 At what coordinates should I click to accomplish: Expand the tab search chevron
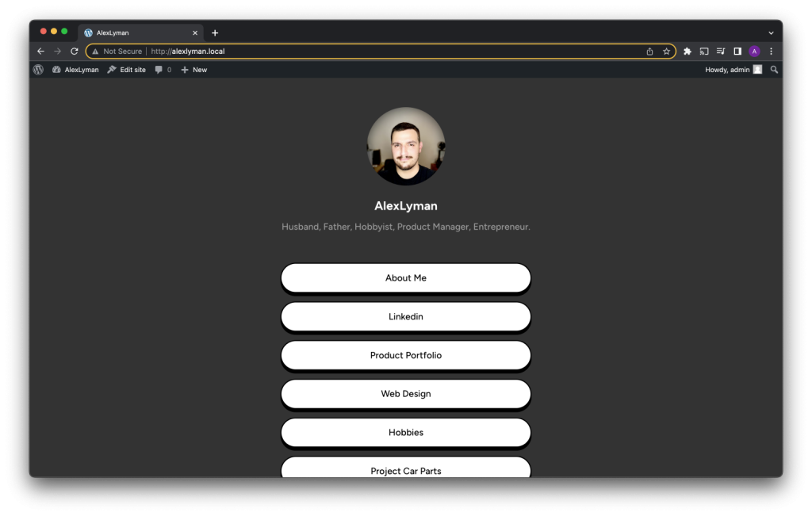coord(771,32)
